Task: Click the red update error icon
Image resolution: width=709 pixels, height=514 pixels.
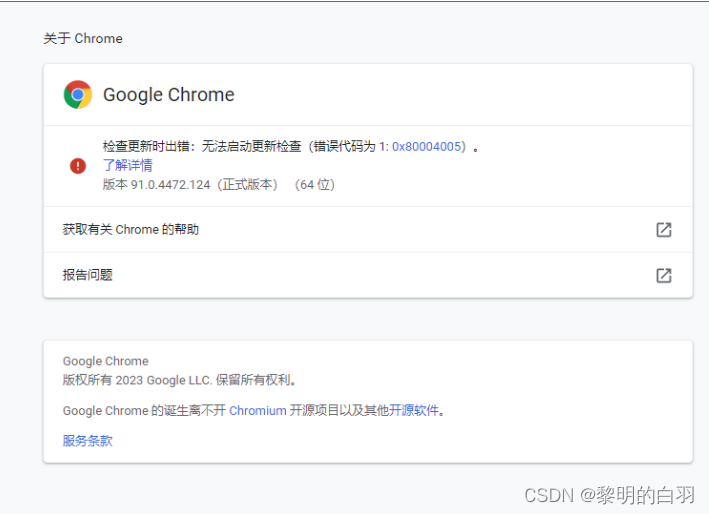Action: tap(78, 166)
